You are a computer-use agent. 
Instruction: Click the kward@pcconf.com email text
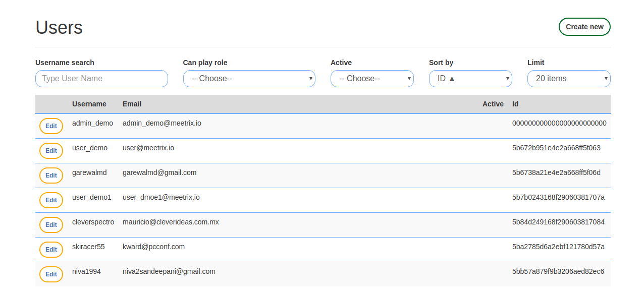[x=153, y=247]
